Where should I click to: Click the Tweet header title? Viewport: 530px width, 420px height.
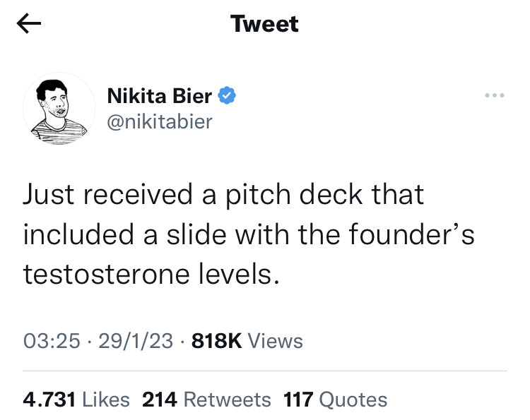pyautogui.click(x=264, y=24)
